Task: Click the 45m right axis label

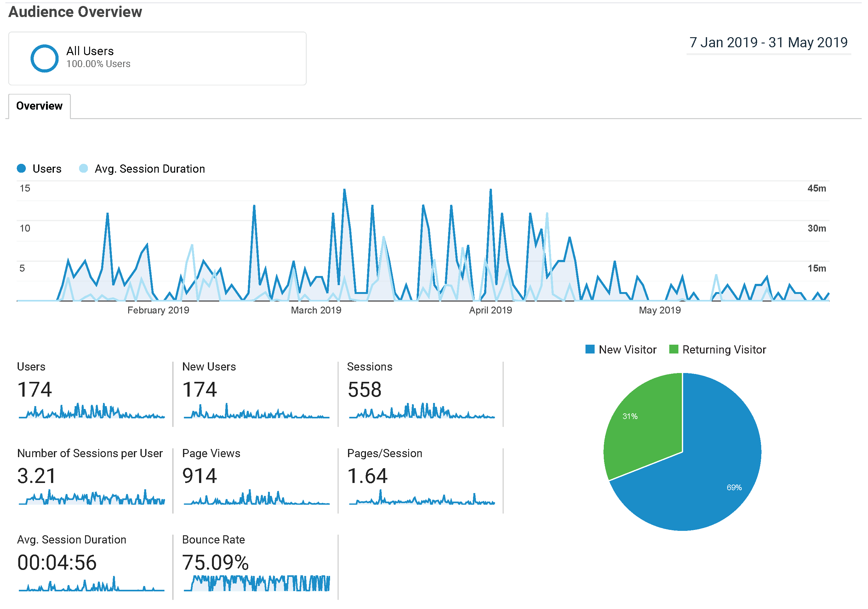Action: [817, 189]
